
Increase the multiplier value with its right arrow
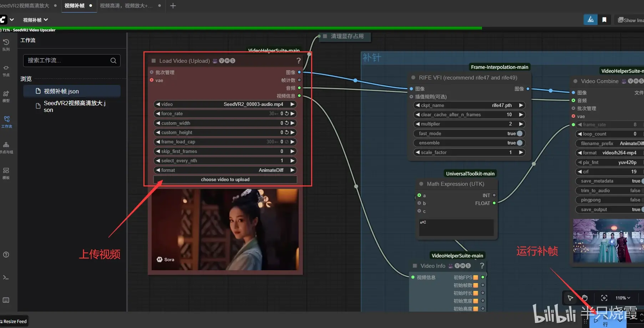[521, 124]
